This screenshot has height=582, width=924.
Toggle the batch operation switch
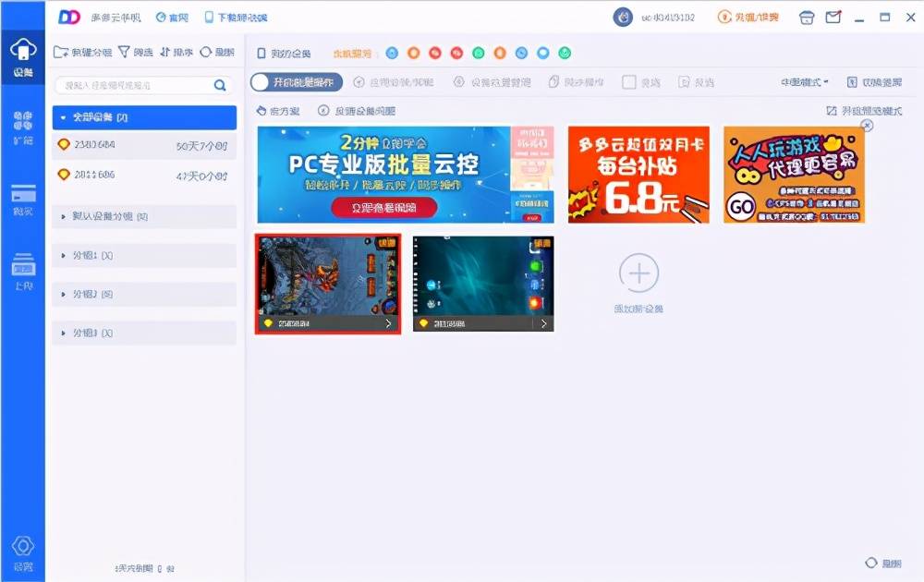pos(297,82)
